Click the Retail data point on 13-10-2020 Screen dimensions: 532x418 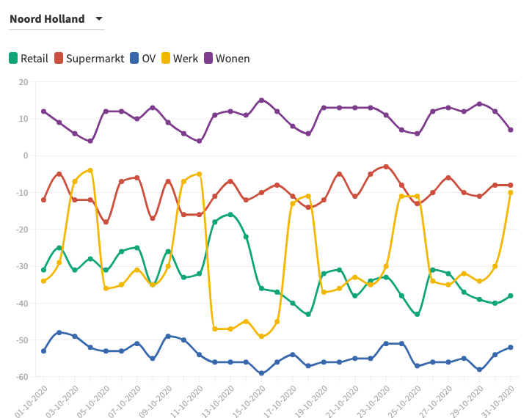point(230,215)
